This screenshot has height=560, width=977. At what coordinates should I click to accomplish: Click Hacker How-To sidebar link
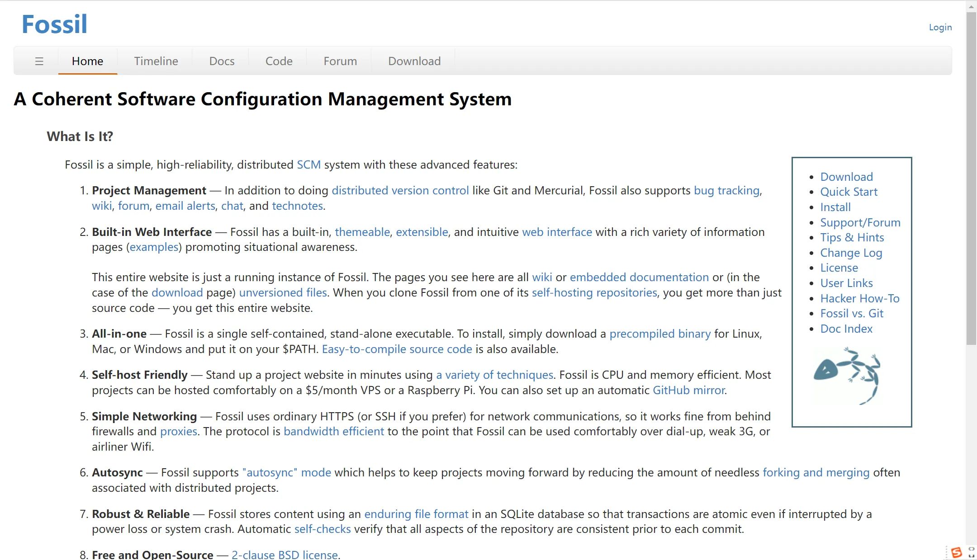click(860, 298)
